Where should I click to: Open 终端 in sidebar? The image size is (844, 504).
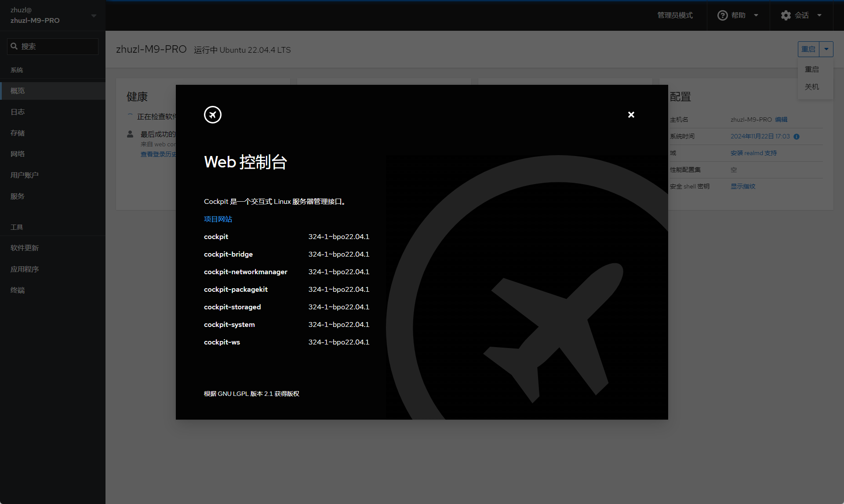click(x=53, y=290)
